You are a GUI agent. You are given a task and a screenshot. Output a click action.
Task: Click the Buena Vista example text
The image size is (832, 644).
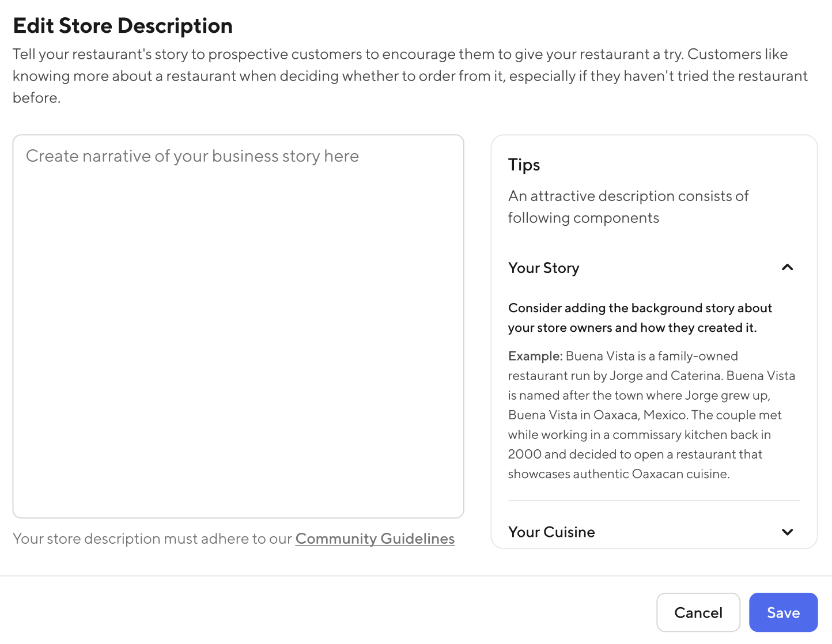651,415
